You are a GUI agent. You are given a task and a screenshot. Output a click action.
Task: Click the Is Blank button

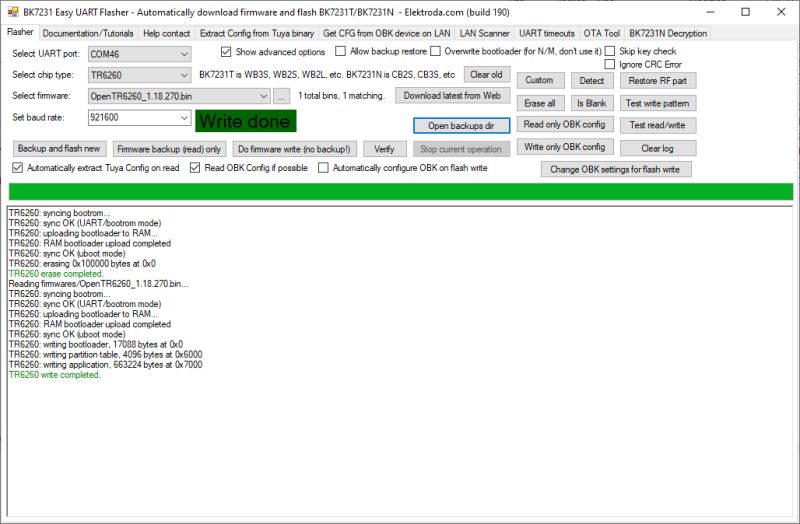[592, 103]
